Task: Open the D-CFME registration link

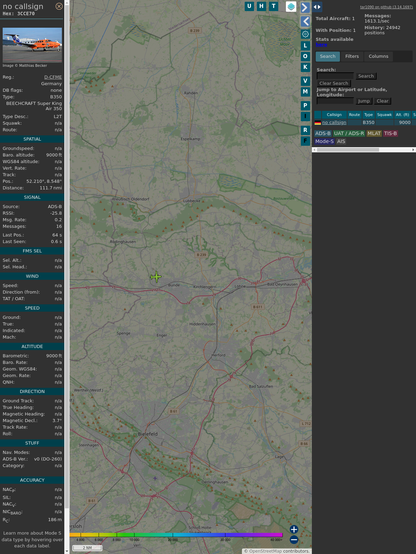Action: (53, 77)
